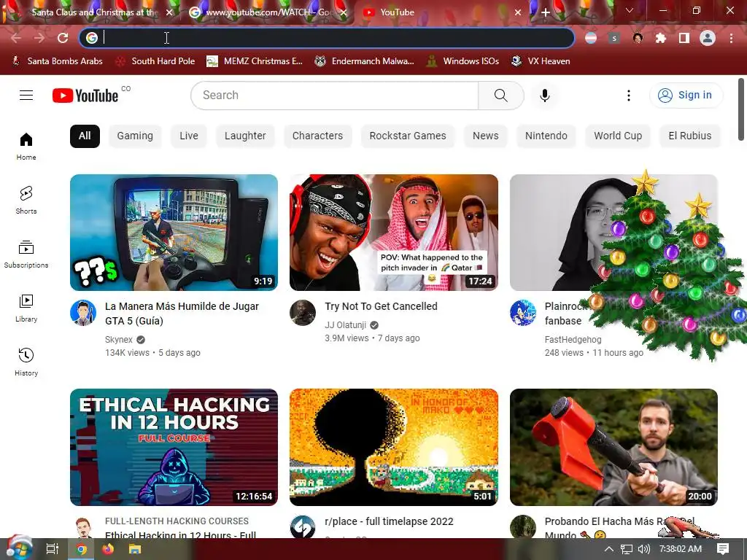This screenshot has width=747, height=560.
Task: Select the World Cup filter chip
Action: click(x=618, y=136)
